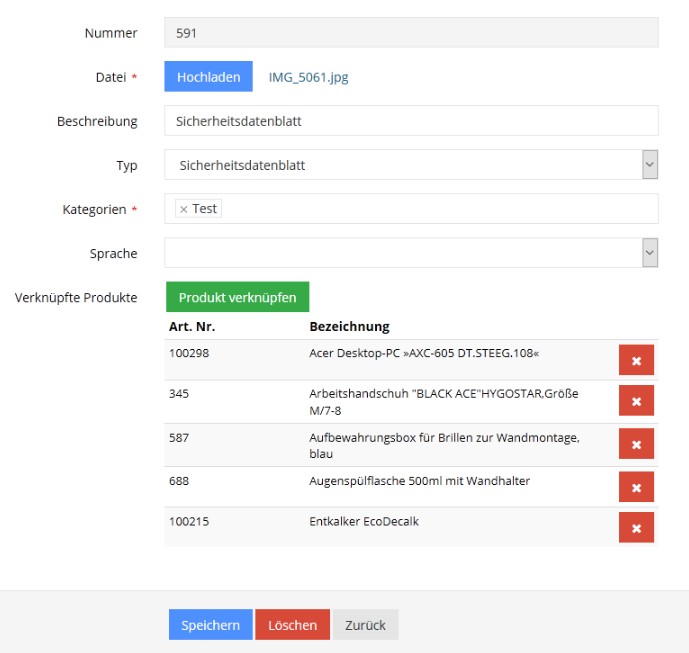Screen dimensions: 689x653
Task: Click the Hochladen upload button
Action: point(208,77)
